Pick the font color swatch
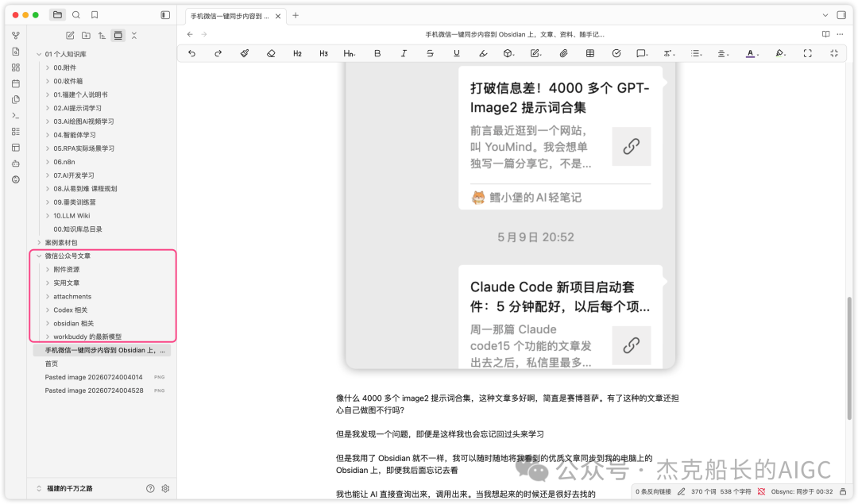858x504 pixels. pos(752,53)
